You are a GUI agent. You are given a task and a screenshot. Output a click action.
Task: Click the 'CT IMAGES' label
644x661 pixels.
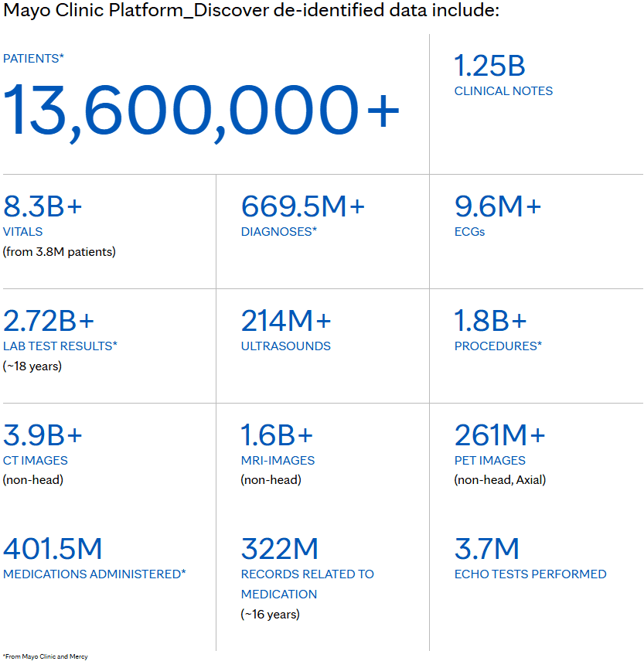pyautogui.click(x=36, y=460)
